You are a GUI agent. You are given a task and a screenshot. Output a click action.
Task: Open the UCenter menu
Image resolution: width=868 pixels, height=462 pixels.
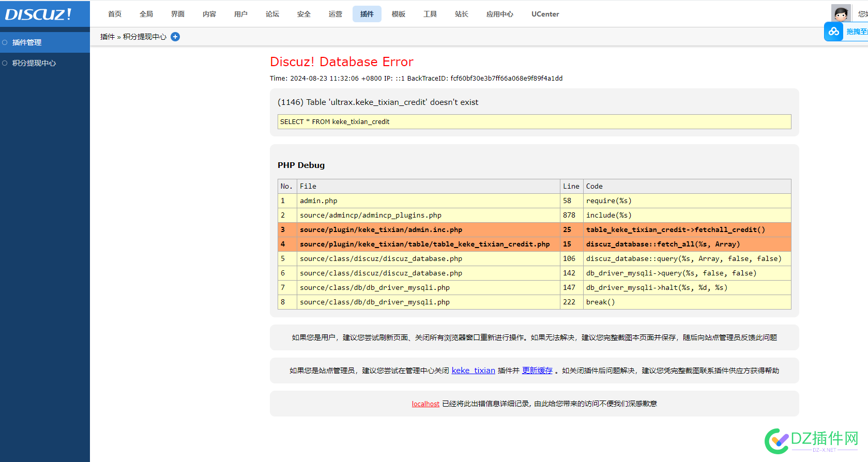[x=545, y=14]
